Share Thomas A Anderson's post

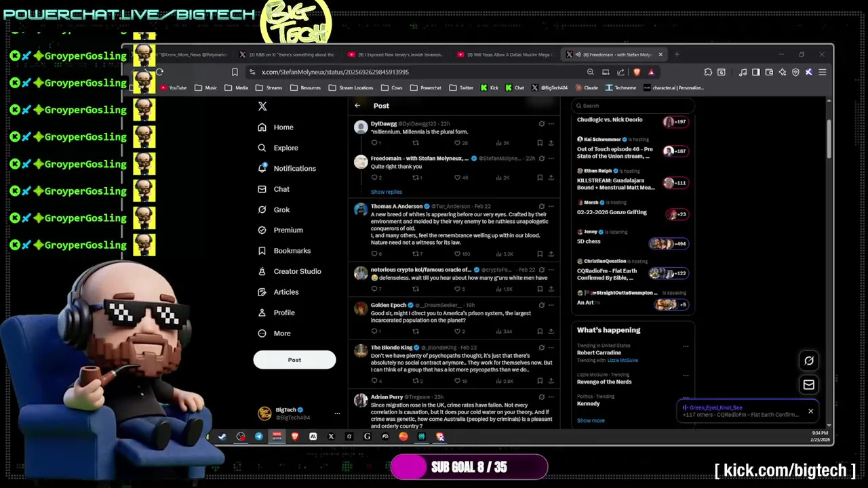551,254
